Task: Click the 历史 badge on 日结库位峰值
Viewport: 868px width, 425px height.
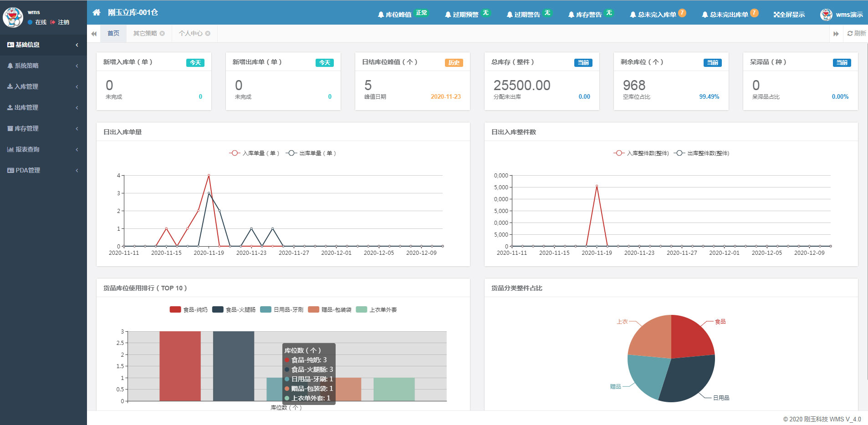Action: (454, 62)
